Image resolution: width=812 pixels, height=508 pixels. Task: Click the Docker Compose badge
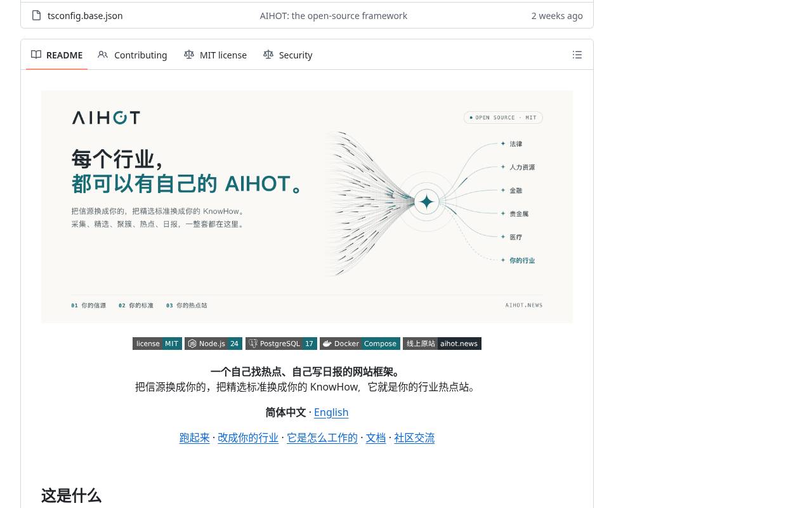coord(360,344)
